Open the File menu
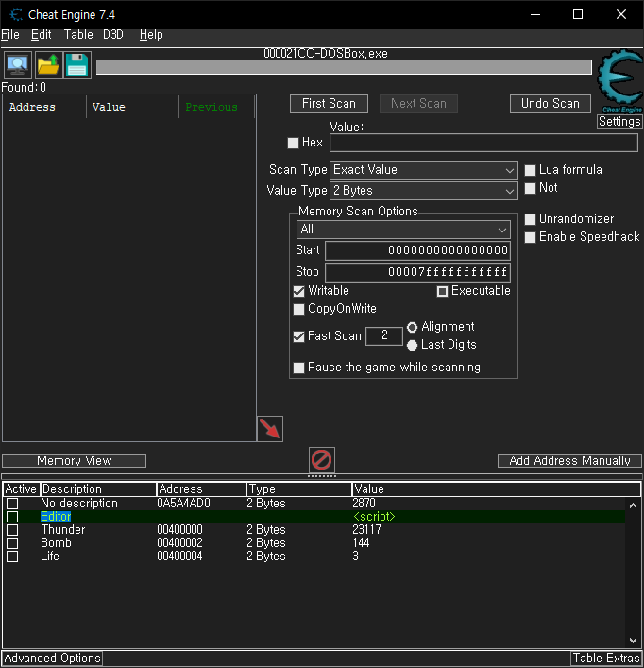This screenshot has width=644, height=668. pyautogui.click(x=10, y=35)
